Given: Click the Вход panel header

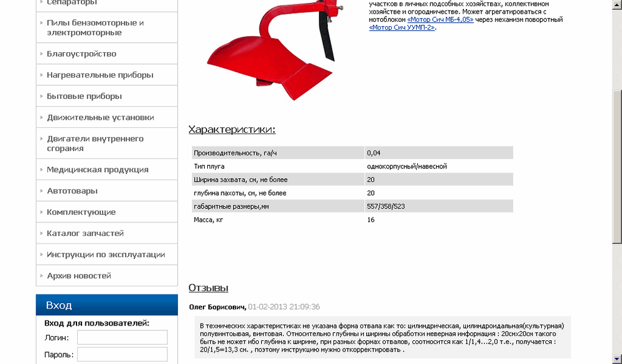Looking at the screenshot, I should point(107,305).
